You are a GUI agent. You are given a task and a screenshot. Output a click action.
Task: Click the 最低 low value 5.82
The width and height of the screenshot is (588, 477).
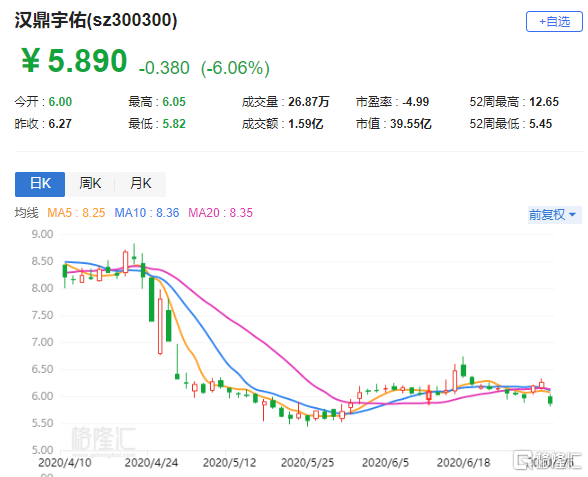click(174, 124)
